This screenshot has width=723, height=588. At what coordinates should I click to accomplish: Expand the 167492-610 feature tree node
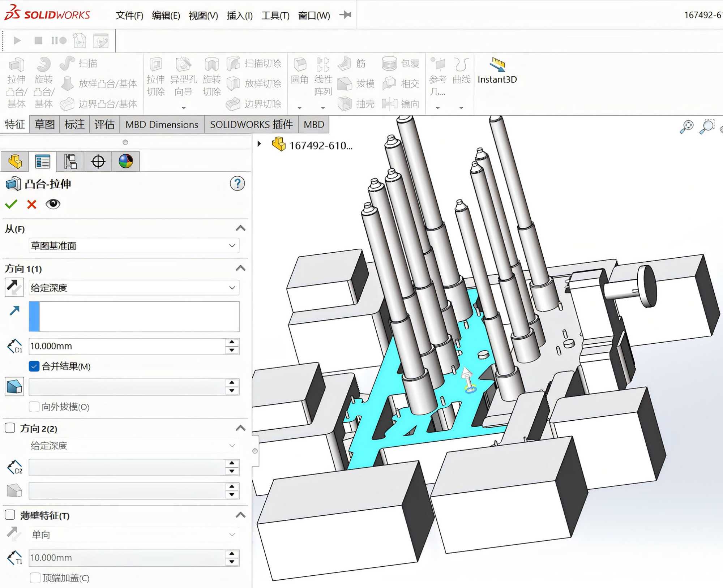pyautogui.click(x=259, y=144)
